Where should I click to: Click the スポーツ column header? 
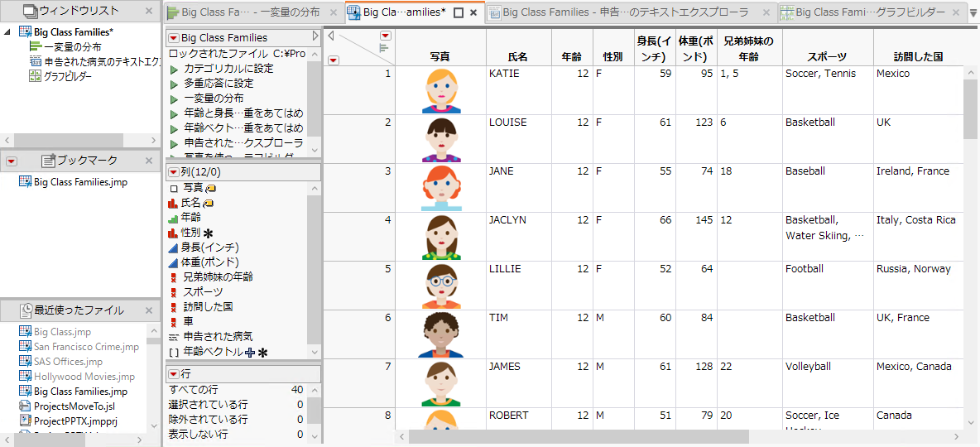tap(826, 56)
